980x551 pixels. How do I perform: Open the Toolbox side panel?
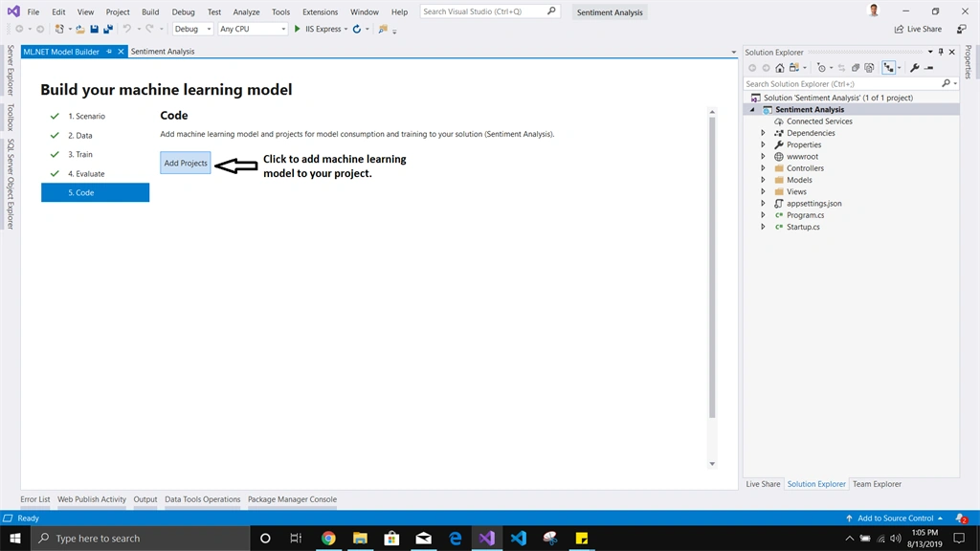click(x=10, y=118)
